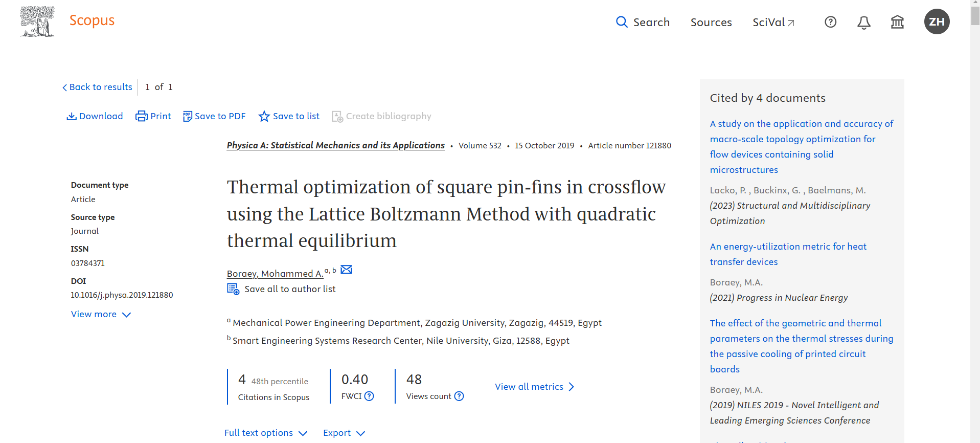Open the Sources menu item
Viewport: 980px width, 443px height.
(711, 22)
